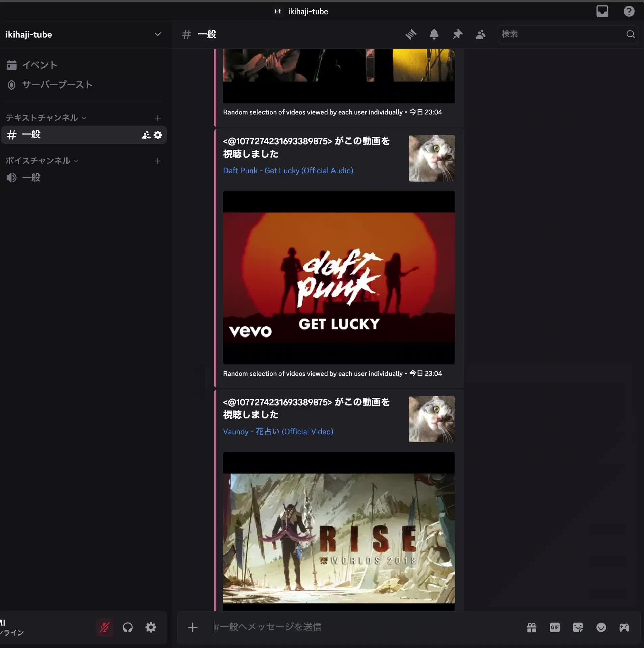Open the gift icon in message bar
The image size is (644, 648).
tap(531, 627)
